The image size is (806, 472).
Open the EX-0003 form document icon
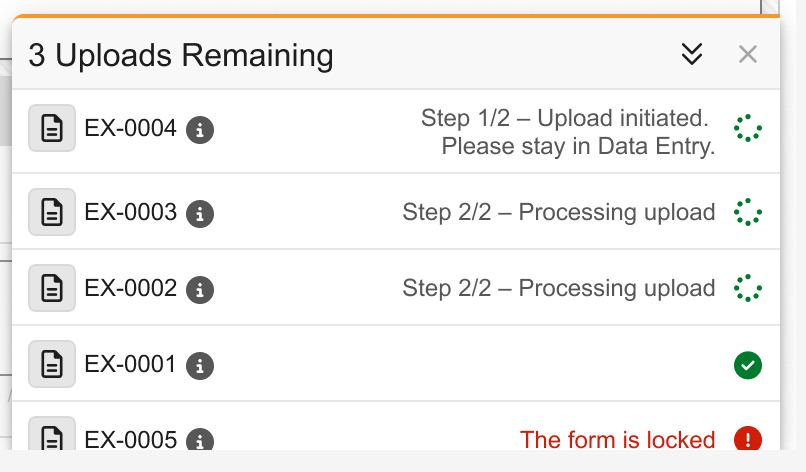pos(53,212)
